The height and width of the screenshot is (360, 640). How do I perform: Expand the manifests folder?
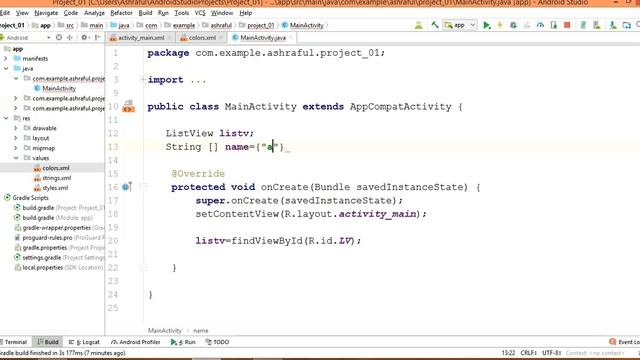click(x=6, y=58)
